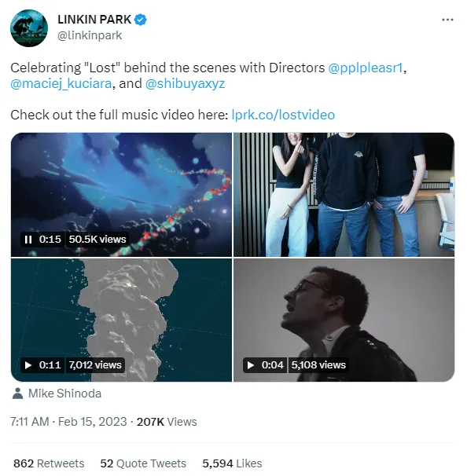The image size is (467, 476).
Task: Open the 7:11 AM Feb 15, 2023 timestamp
Action: click(x=68, y=422)
